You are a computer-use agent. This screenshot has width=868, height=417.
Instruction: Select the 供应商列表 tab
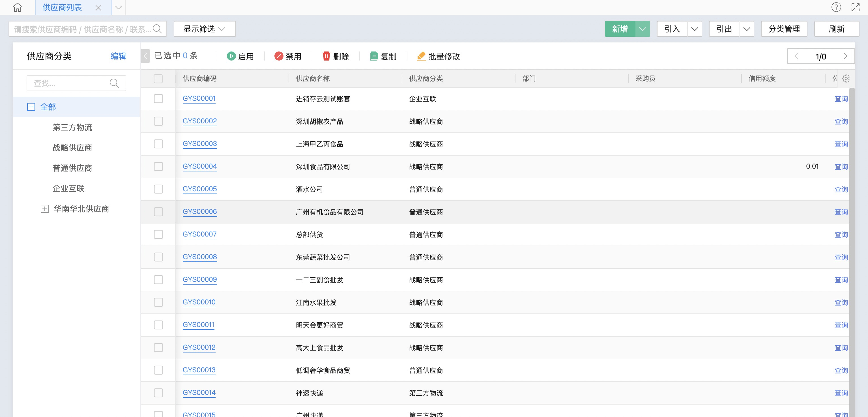(62, 7)
